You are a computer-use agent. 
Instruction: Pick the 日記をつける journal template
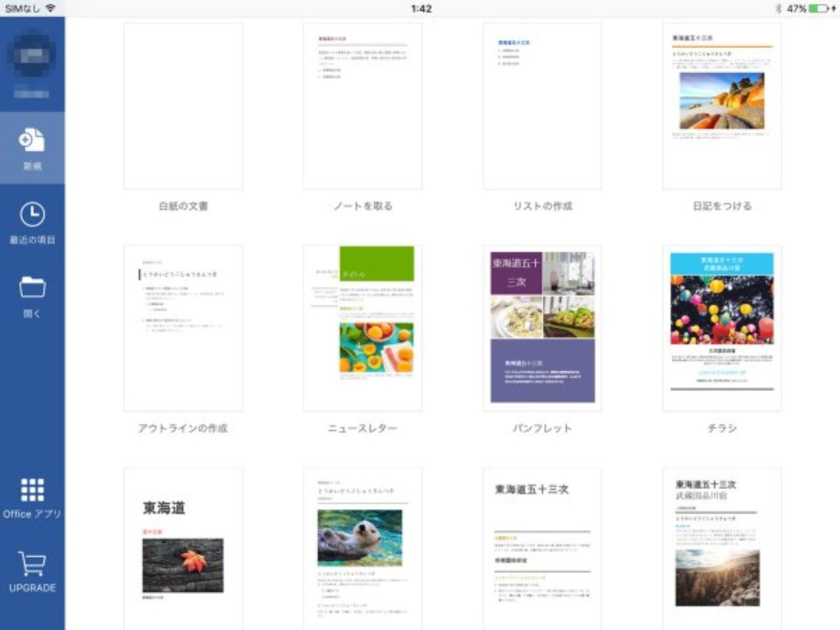coord(722,106)
